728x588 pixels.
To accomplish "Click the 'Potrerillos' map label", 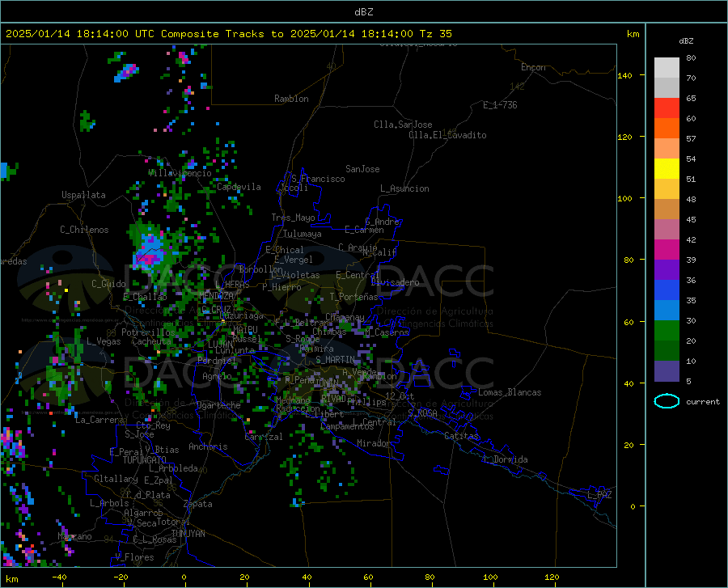I will [x=148, y=332].
